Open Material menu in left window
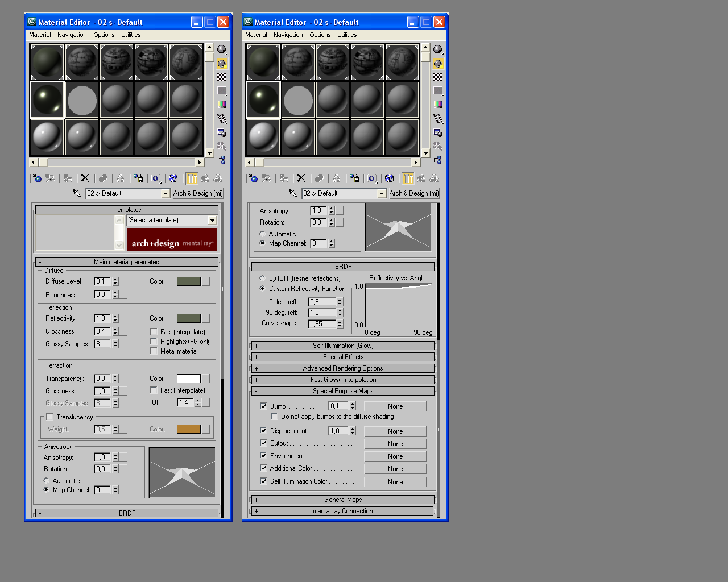Viewport: 728px width, 582px height. (x=40, y=35)
